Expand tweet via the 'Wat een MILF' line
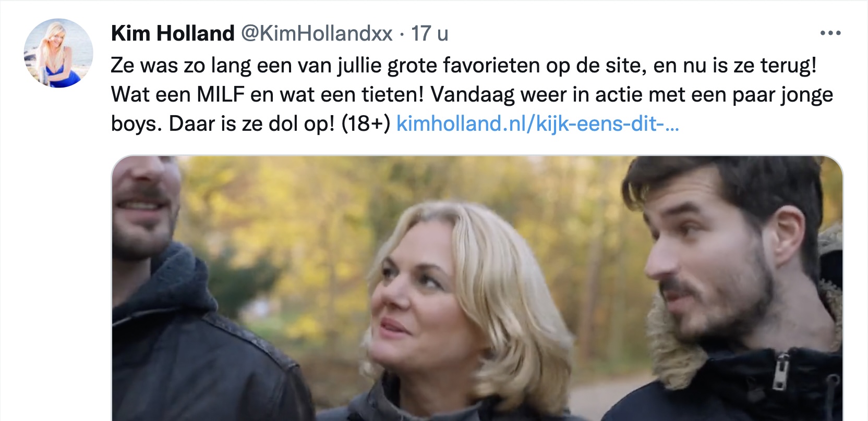 pyautogui.click(x=472, y=94)
